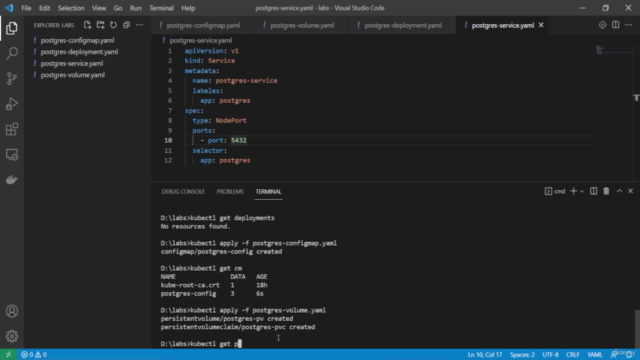
Task: Switch to postgres-configmap.yaml editor tab
Action: [202, 25]
